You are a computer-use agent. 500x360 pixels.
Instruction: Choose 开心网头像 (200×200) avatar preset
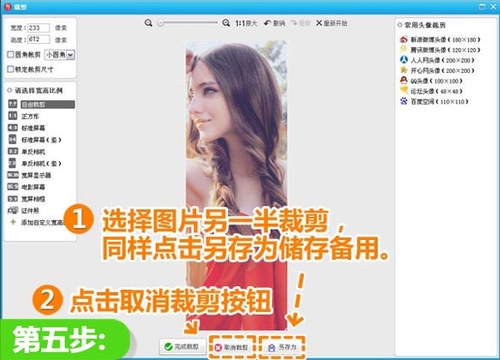437,70
